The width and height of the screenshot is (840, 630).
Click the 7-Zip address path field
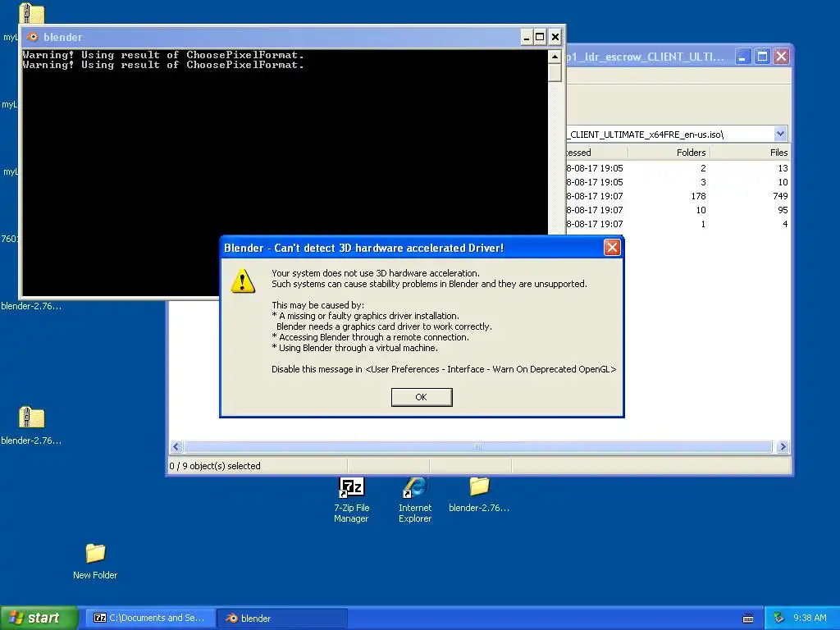point(669,134)
